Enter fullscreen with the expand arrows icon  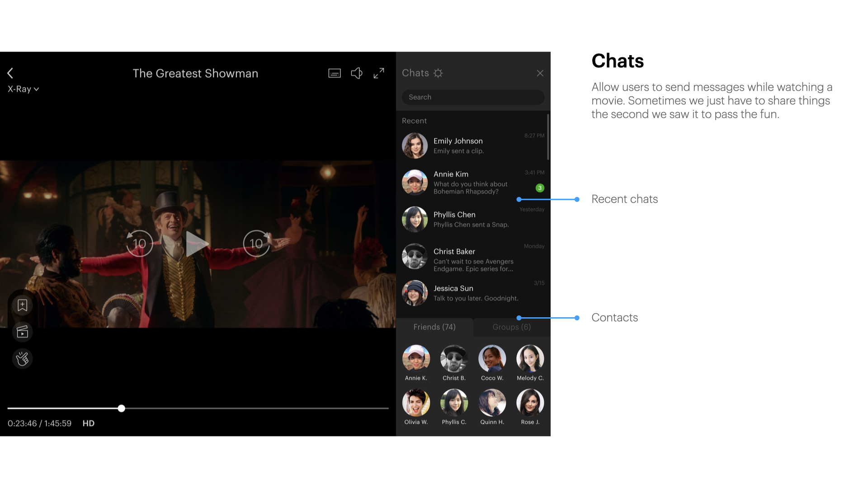(379, 73)
